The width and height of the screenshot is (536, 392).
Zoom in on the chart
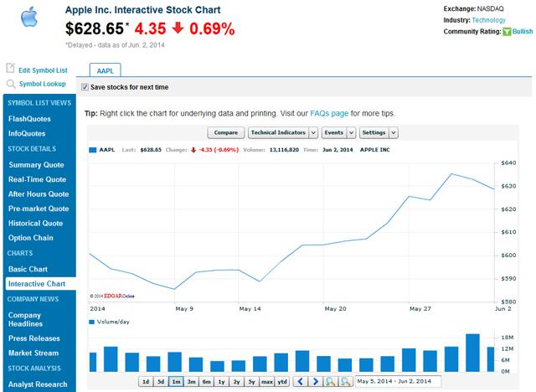coord(330,382)
